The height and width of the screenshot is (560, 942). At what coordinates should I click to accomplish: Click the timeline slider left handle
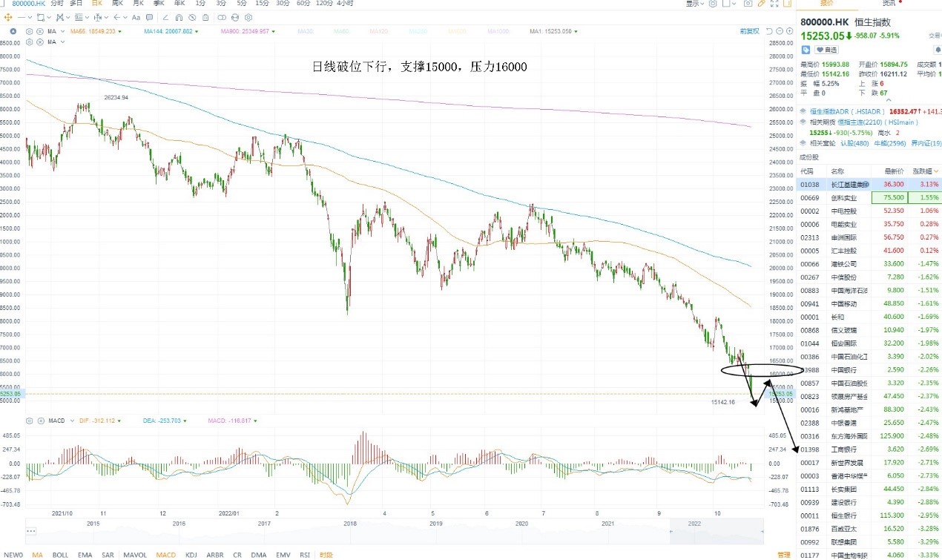pos(671,531)
